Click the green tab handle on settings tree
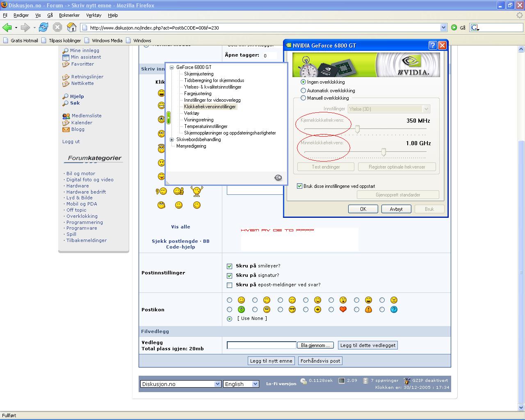 [168, 118]
